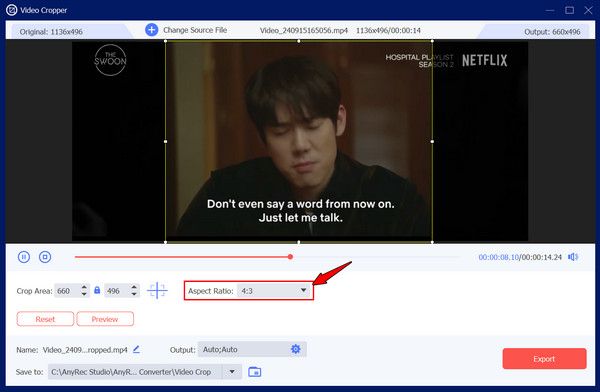
Task: Click bottom-right crop frame handle
Action: [432, 242]
